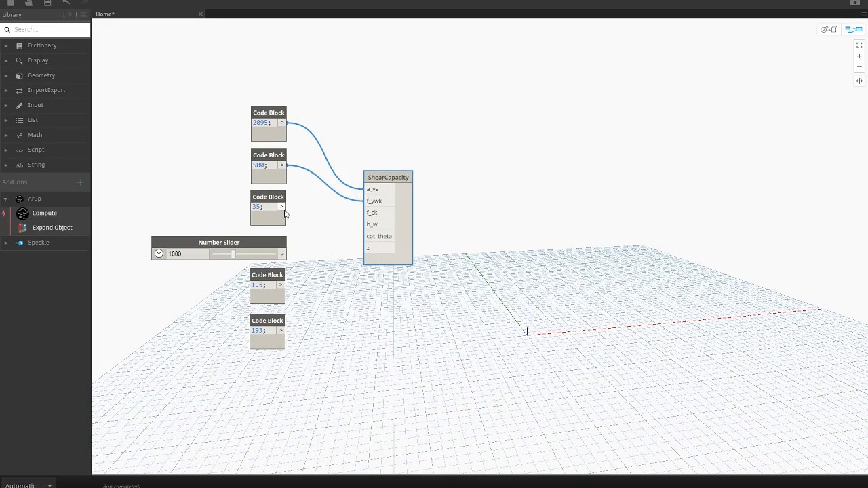Screen dimensions: 868x488
Task: Zoom out of the workspace
Action: pos(859,66)
